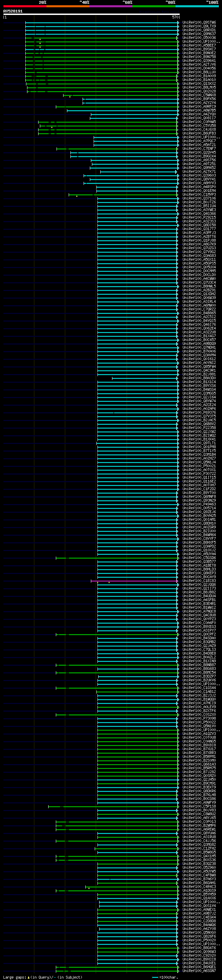222x980 pixels.
Task: Select the UniRef100_Q8VY41 label
Action: point(199,179)
